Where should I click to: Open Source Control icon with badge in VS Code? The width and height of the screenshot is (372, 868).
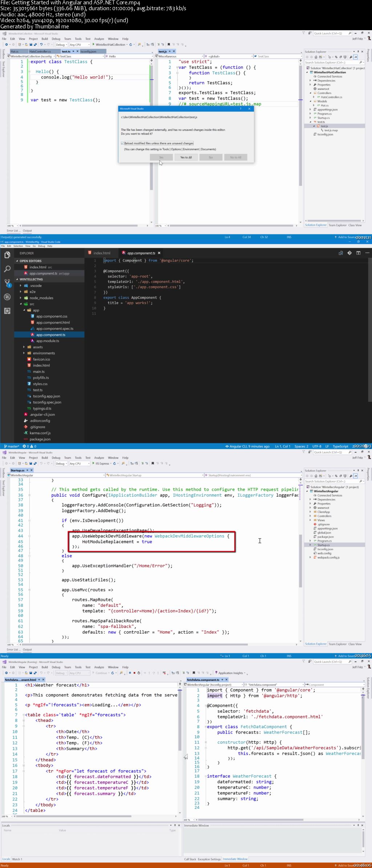[7, 283]
